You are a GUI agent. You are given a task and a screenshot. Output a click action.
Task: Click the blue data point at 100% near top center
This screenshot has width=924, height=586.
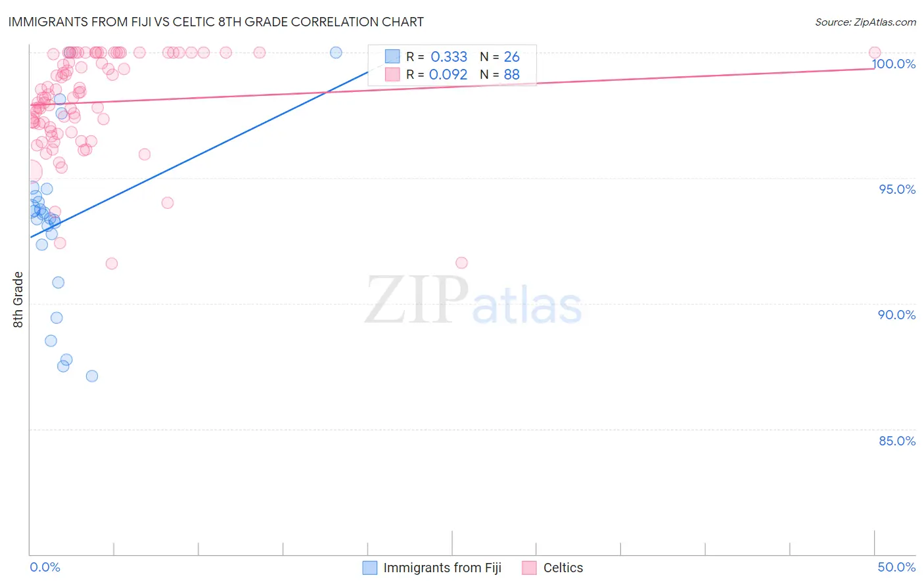[x=336, y=53]
